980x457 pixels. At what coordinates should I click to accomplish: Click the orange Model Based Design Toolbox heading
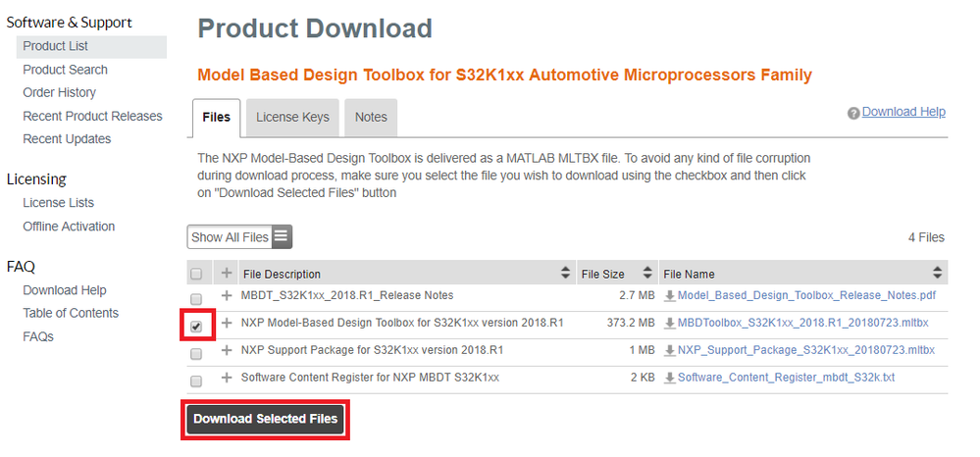(504, 76)
